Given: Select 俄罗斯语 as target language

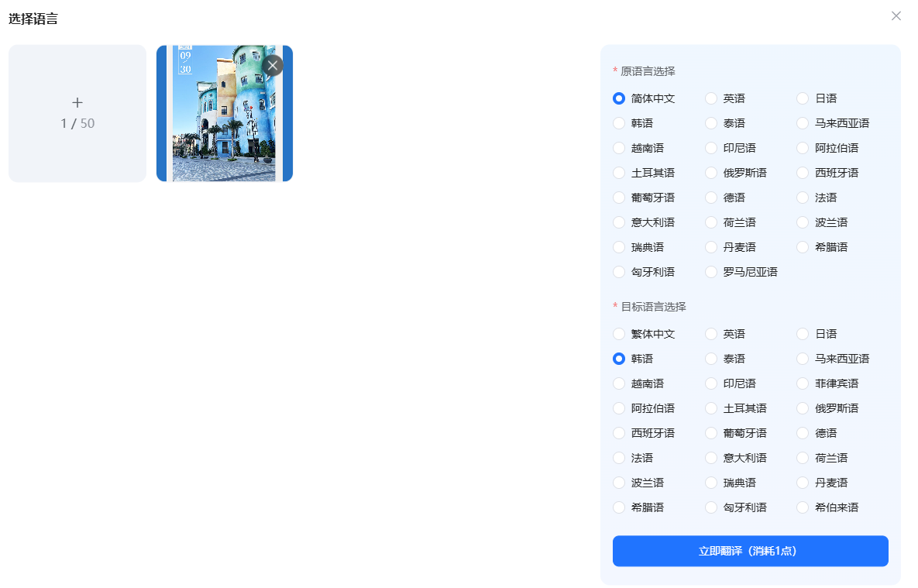Looking at the screenshot, I should (x=803, y=408).
